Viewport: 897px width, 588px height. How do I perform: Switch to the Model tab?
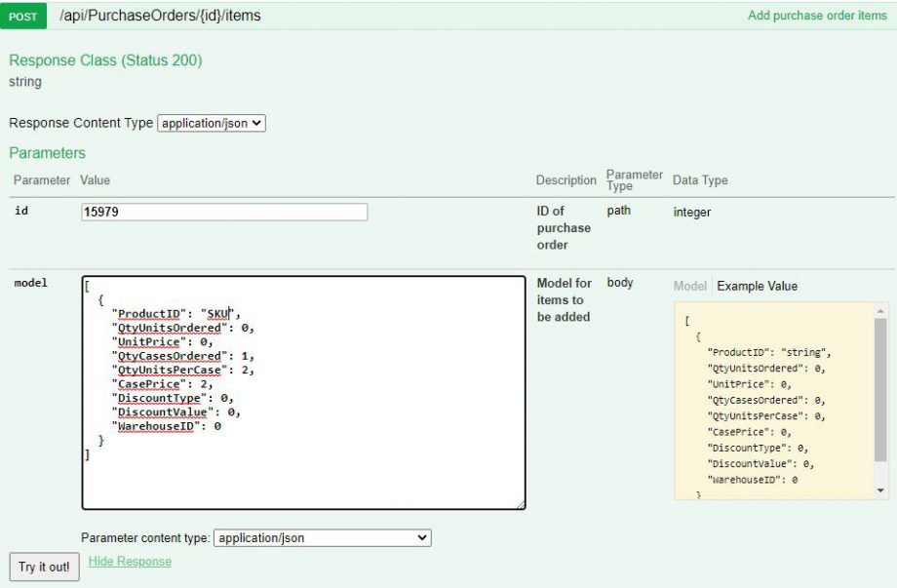click(x=689, y=286)
